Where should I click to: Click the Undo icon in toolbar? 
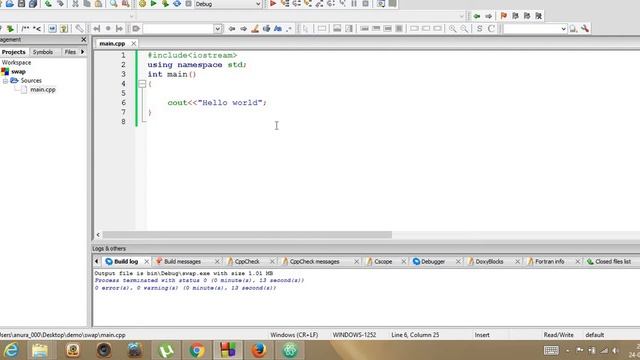tap(48, 4)
